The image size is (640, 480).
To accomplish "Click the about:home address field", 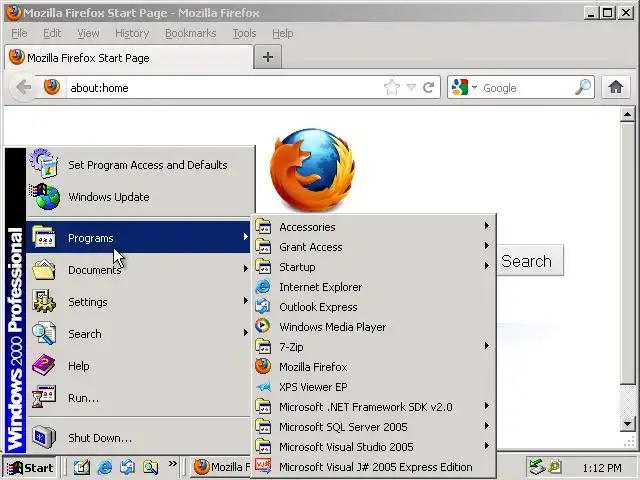I will (x=224, y=87).
